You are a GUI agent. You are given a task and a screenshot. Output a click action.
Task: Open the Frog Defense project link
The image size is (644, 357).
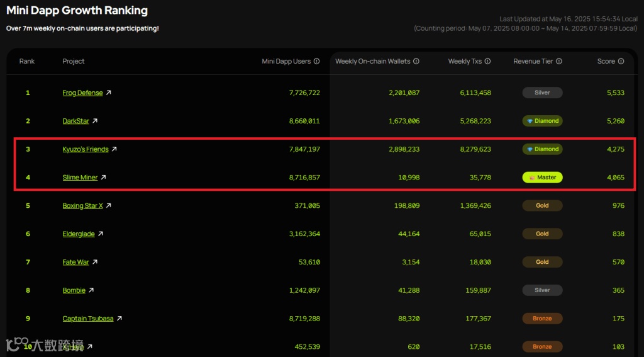[82, 93]
